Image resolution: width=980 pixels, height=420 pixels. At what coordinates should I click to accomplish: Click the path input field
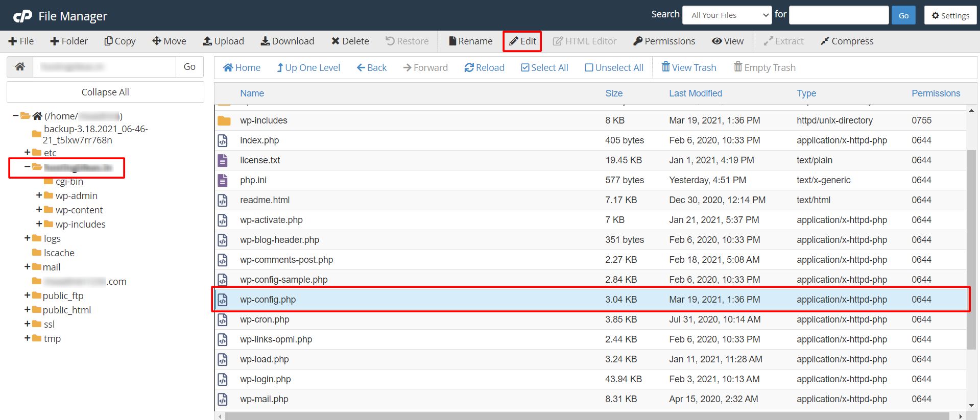[x=105, y=67]
